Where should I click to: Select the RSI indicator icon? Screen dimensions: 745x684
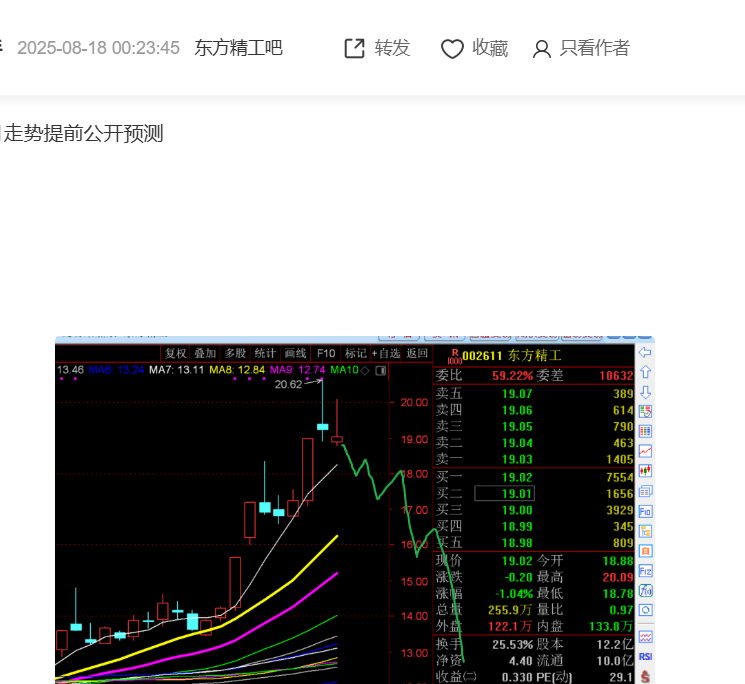point(645,656)
